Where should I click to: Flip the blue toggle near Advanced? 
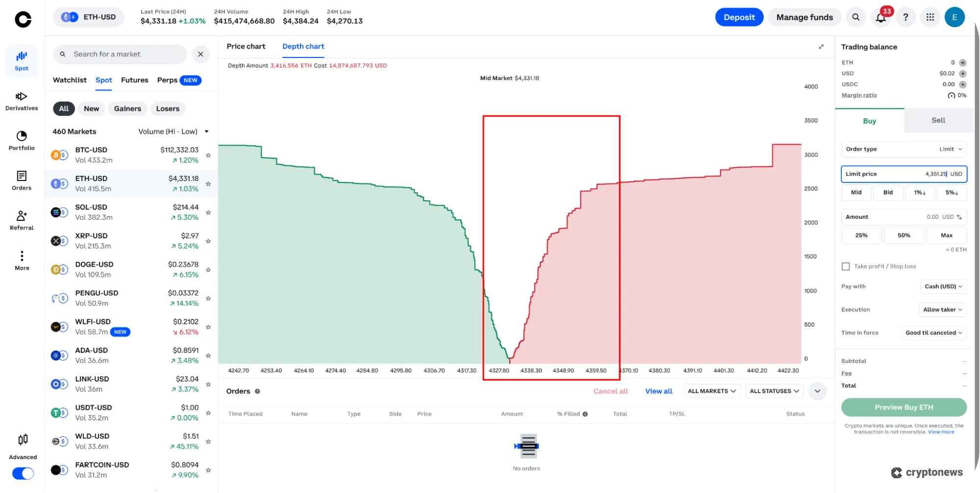[22, 473]
